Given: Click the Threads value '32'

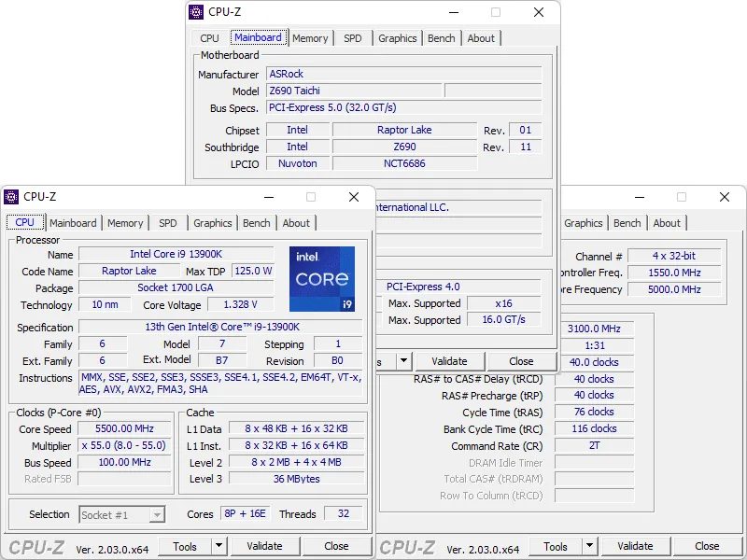Looking at the screenshot, I should click(343, 514).
